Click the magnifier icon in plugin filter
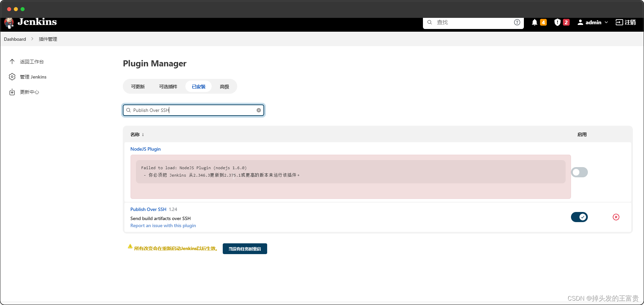644x305 pixels. pos(129,110)
